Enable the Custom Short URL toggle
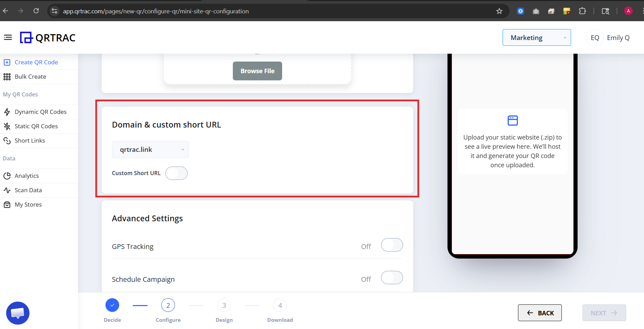The image size is (644, 329). click(176, 173)
